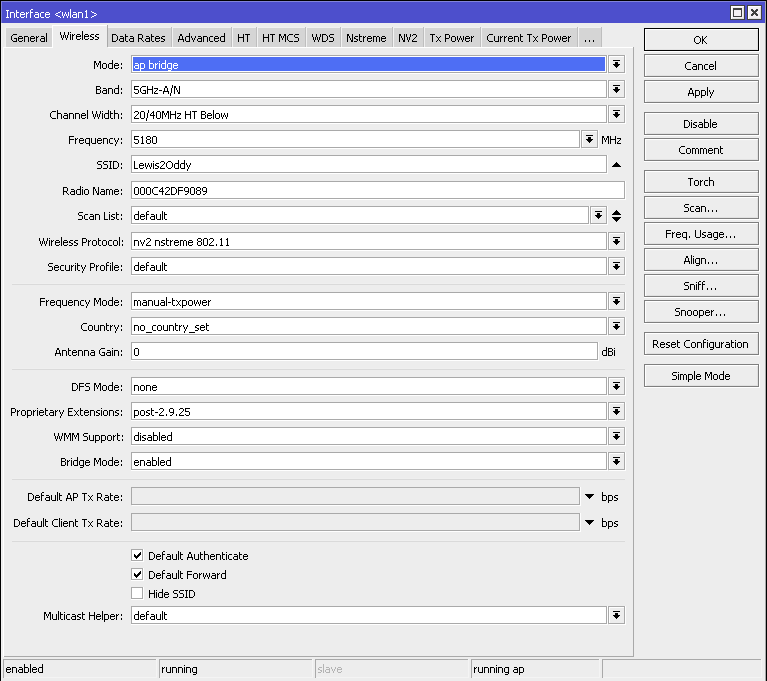The image size is (767, 681).
Task: Open the NV2 tab
Action: click(407, 38)
